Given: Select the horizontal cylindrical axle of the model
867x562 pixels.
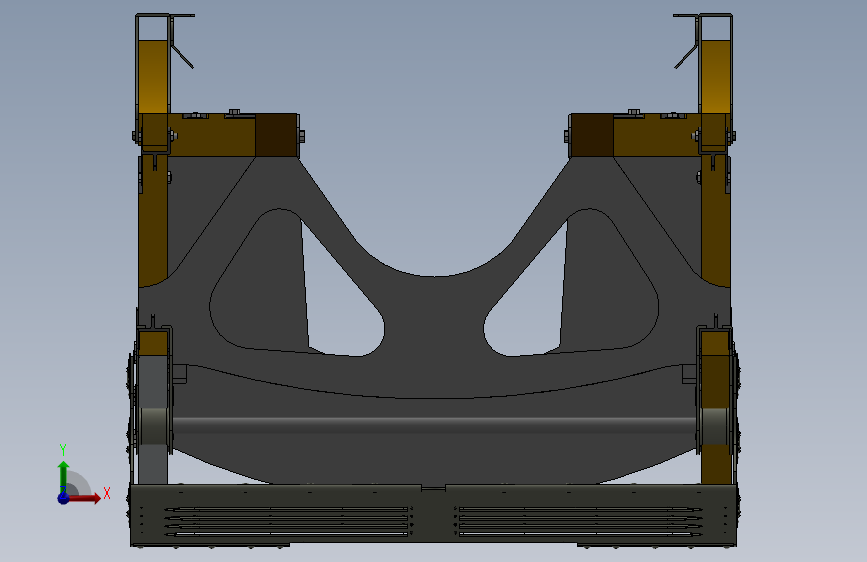Looking at the screenshot, I should click(x=434, y=426).
